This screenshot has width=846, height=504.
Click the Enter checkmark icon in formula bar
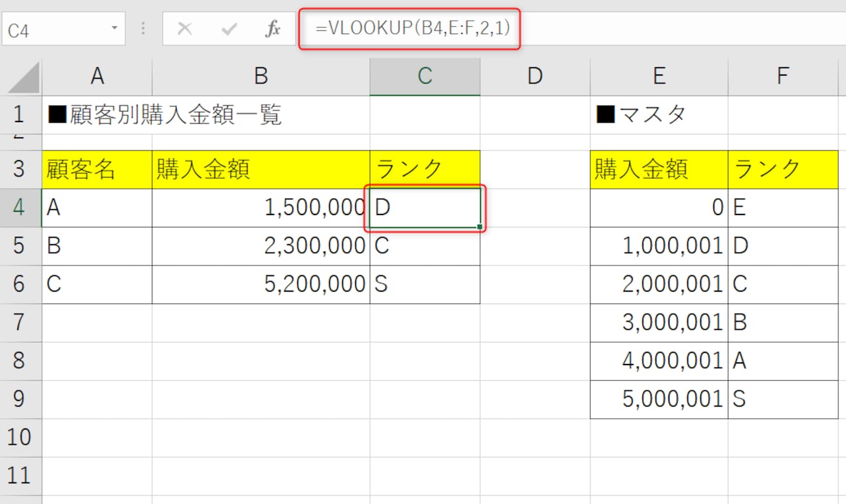(x=229, y=28)
